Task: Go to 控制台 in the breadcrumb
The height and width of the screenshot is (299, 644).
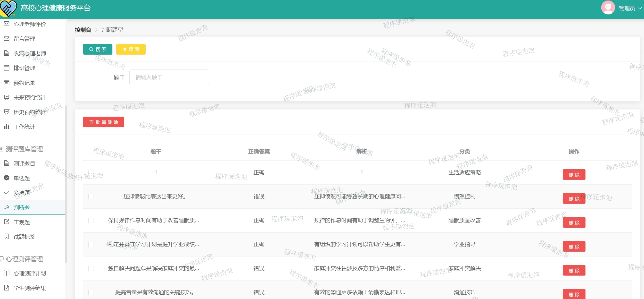Action: click(x=83, y=30)
